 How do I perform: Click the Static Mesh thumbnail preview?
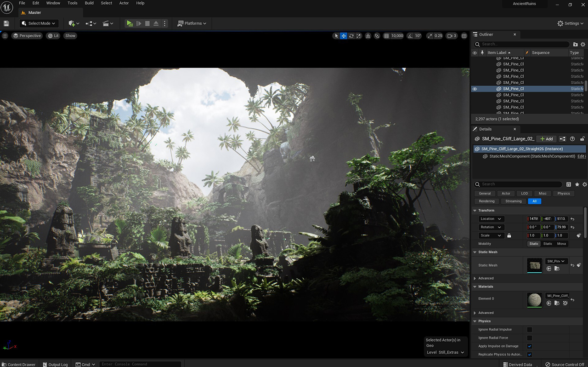tap(534, 265)
